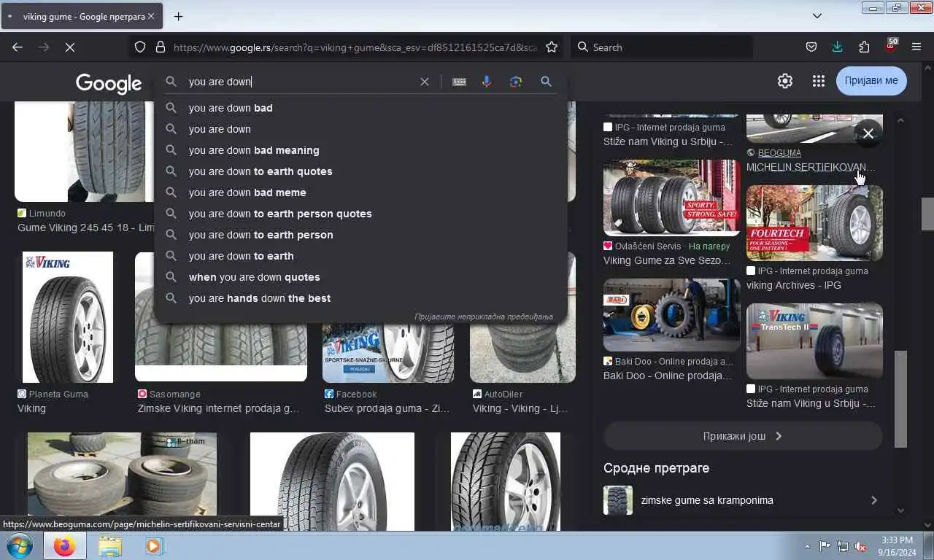This screenshot has width=934, height=560.
Task: Start voice search with microphone icon
Action: [487, 82]
